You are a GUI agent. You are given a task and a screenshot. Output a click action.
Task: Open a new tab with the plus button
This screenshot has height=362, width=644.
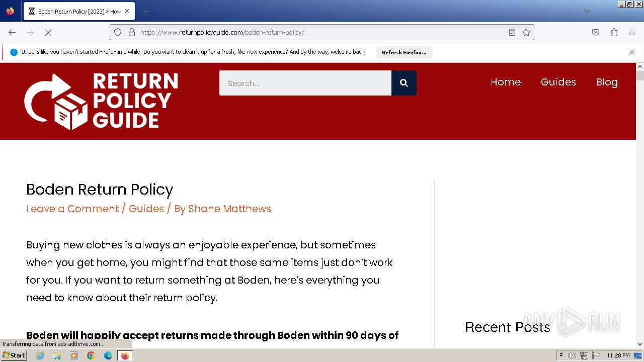[145, 11]
